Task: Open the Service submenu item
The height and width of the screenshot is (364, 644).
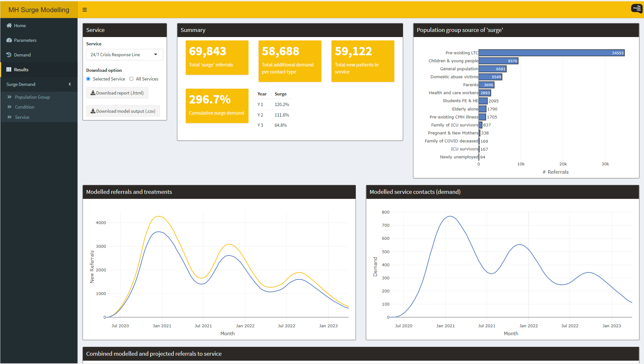Action: [22, 117]
